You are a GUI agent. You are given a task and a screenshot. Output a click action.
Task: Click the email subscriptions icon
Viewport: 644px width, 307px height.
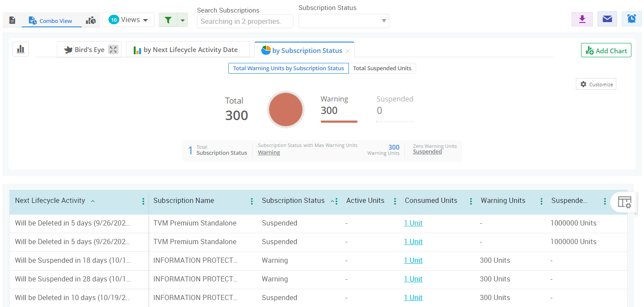coord(607,19)
